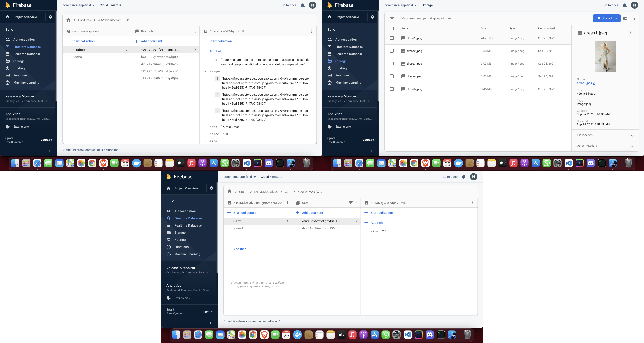Screen dimensions: 644x343
Task: Check the dress1.jpeg checkbox
Action: point(392,38)
